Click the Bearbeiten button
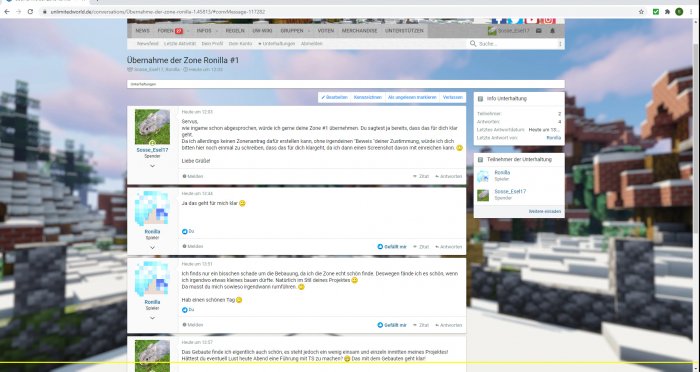This screenshot has width=700, height=372. (x=334, y=97)
